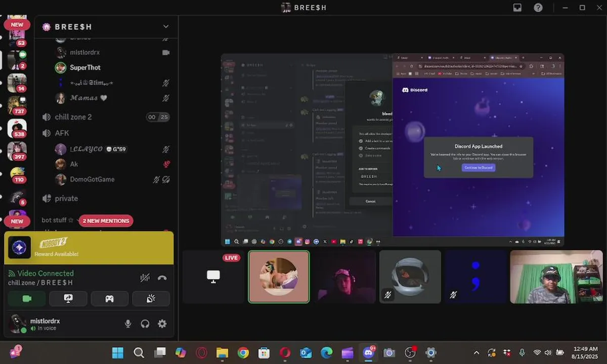The height and width of the screenshot is (364, 607).
Task: Switch to Discord taskbar icon
Action: coord(369,353)
